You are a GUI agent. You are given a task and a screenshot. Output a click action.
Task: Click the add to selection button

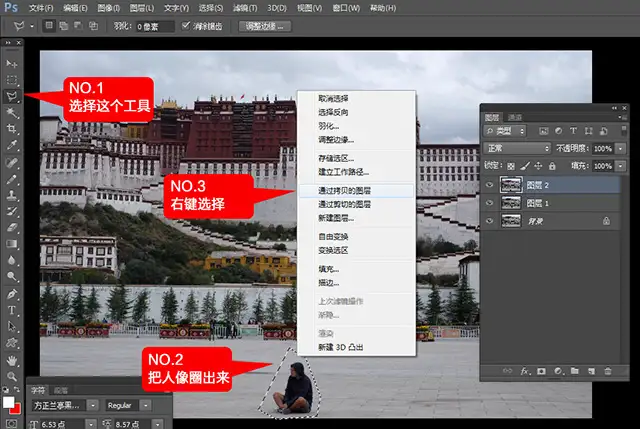[x=63, y=26]
